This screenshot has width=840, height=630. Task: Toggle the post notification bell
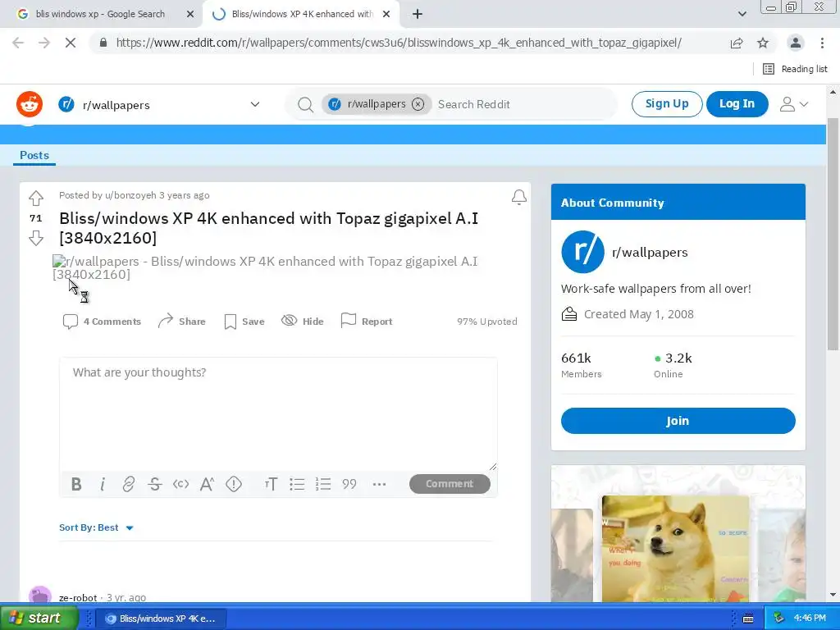518,197
